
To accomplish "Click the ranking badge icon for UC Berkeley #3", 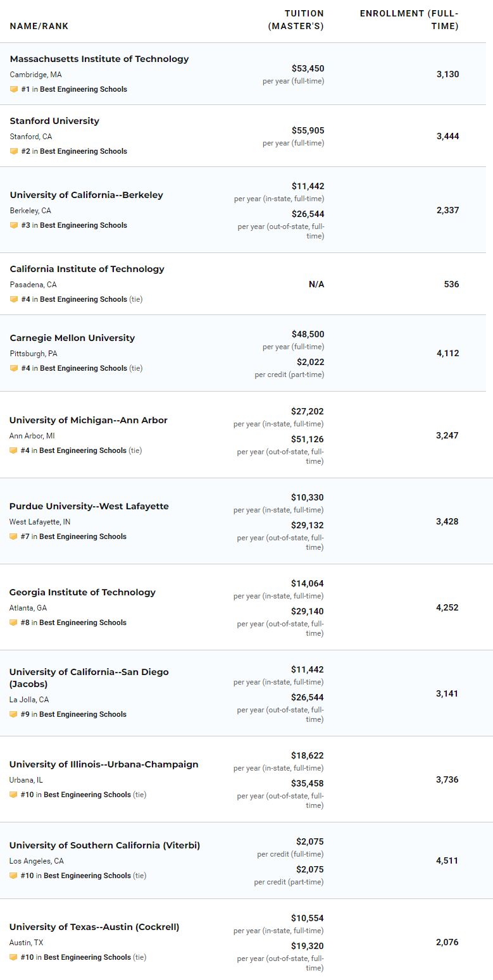I will click(14, 225).
